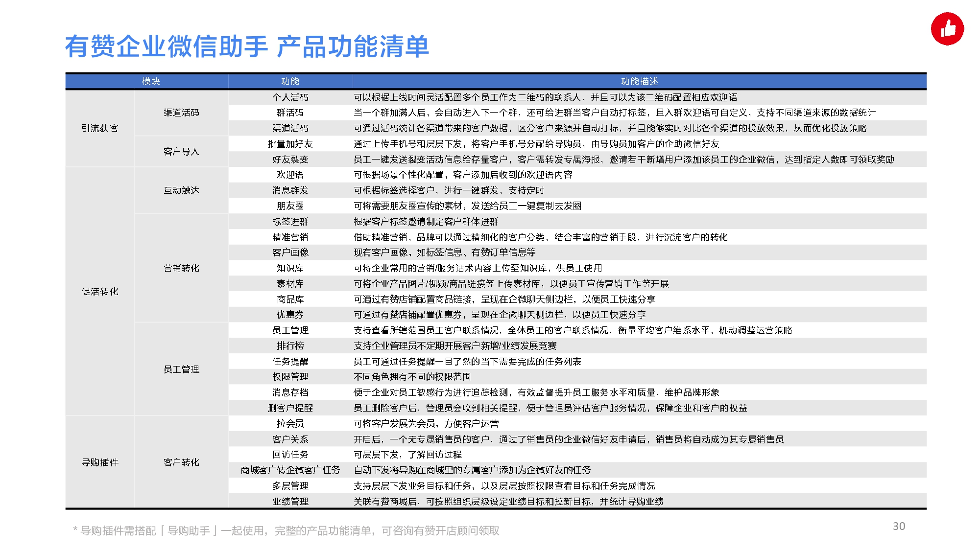Click the 任务提醒 function cell

290,362
